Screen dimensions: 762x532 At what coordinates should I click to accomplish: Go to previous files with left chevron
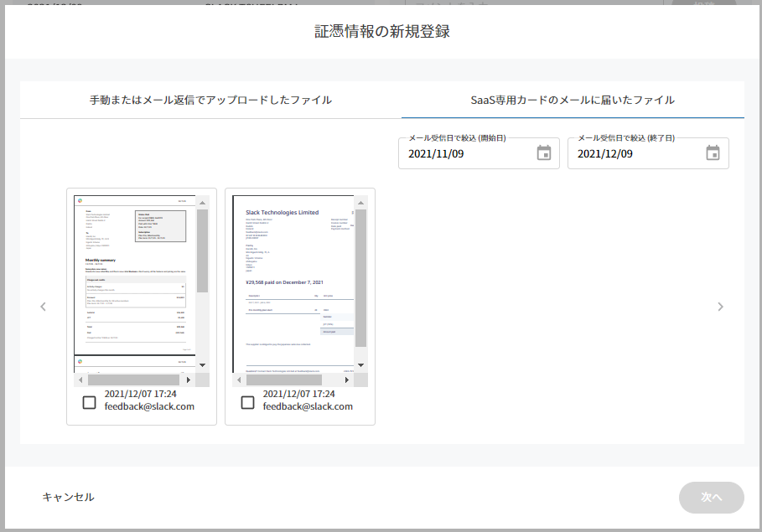tap(44, 307)
